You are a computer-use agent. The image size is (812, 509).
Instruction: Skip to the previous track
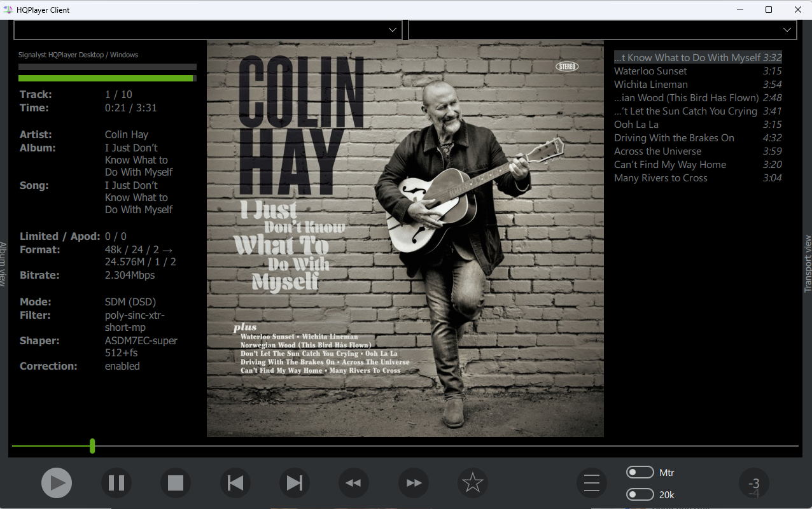click(235, 484)
